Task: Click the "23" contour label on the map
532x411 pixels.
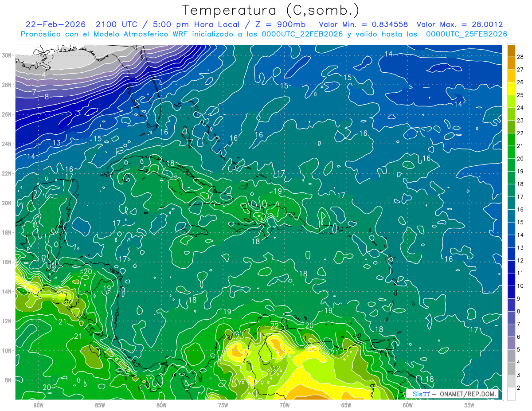Action: 239,336
